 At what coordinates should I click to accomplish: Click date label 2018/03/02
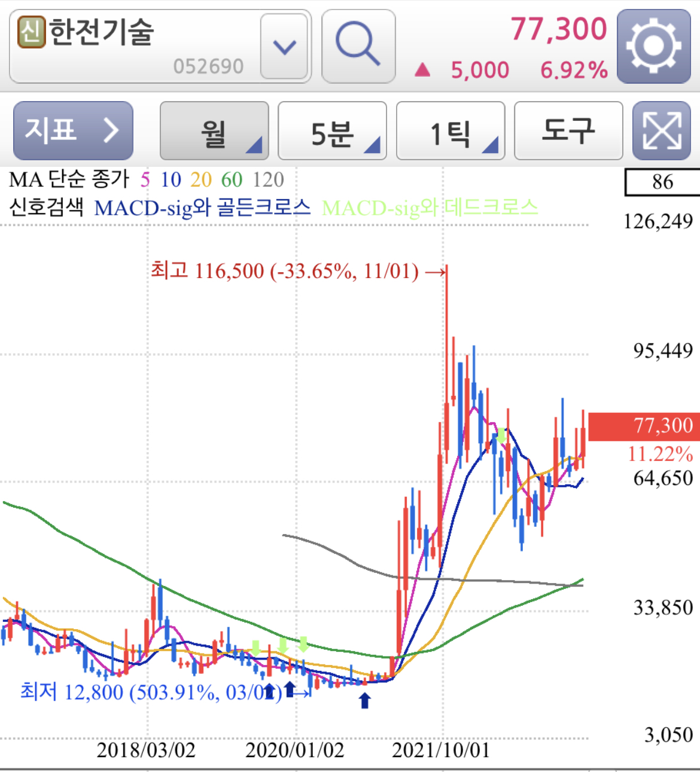tap(146, 750)
